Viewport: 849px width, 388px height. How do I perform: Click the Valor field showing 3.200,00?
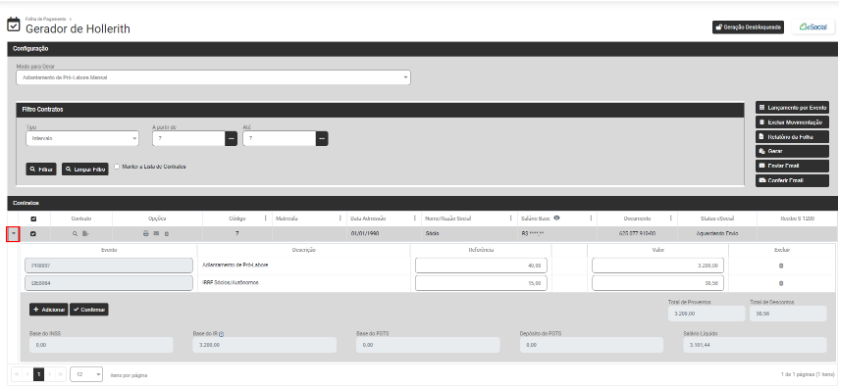[657, 266]
